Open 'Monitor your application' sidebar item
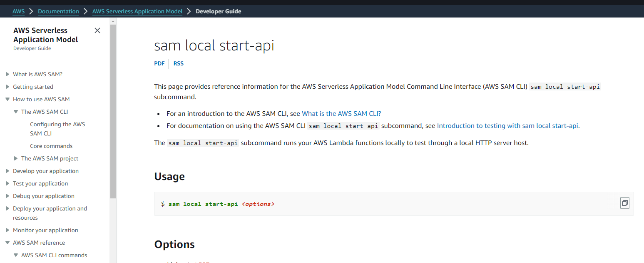Screen dimensions: 644x263 [x=45, y=230]
